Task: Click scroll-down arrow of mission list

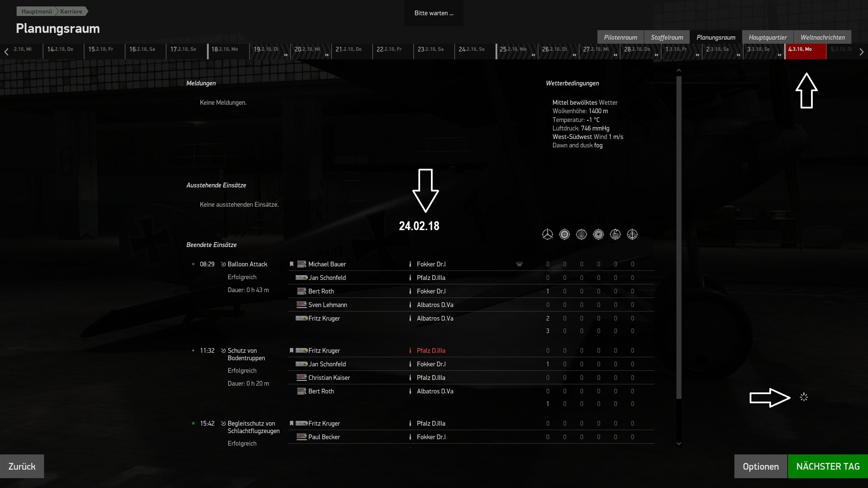Action: click(x=679, y=443)
